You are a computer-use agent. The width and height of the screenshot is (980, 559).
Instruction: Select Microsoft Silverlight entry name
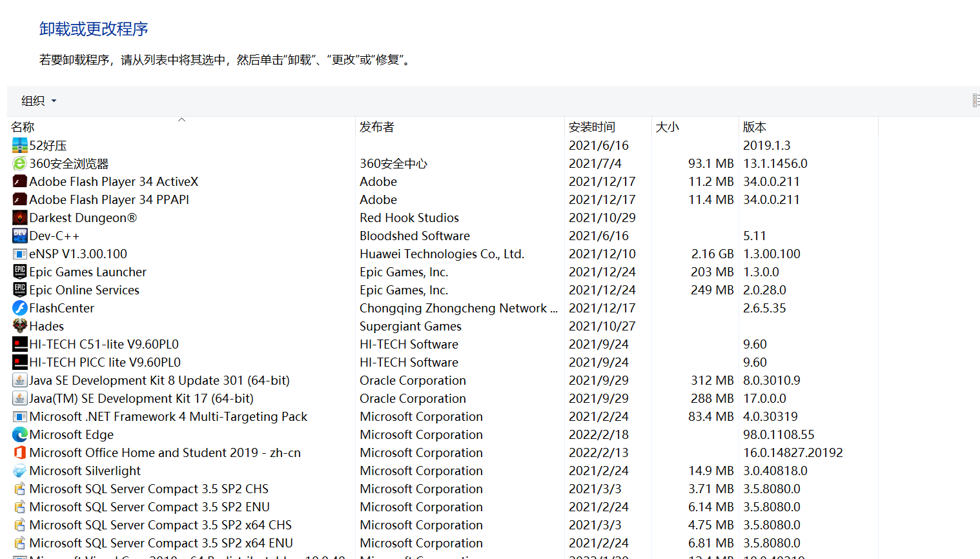[x=85, y=471]
